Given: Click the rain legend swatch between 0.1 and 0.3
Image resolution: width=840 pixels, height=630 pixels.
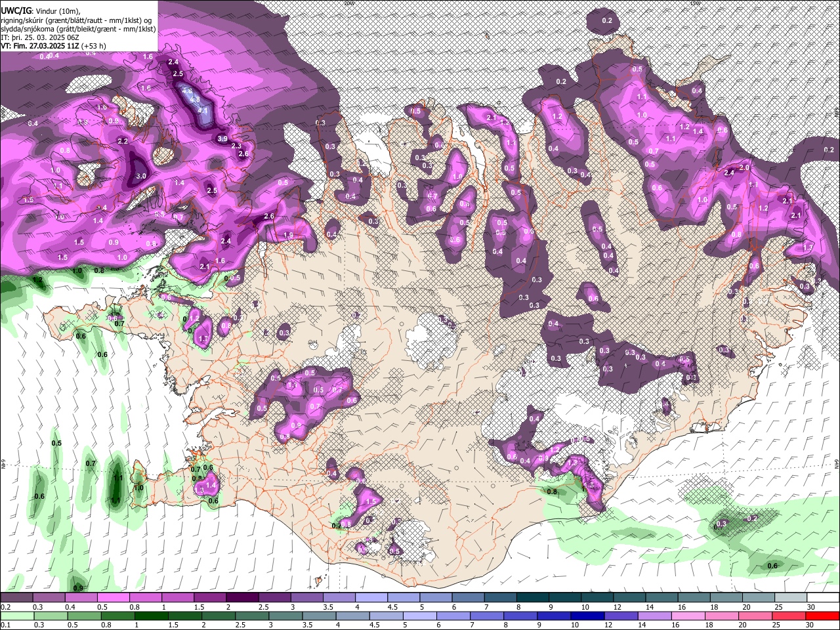Looking at the screenshot, I should coord(16,616).
